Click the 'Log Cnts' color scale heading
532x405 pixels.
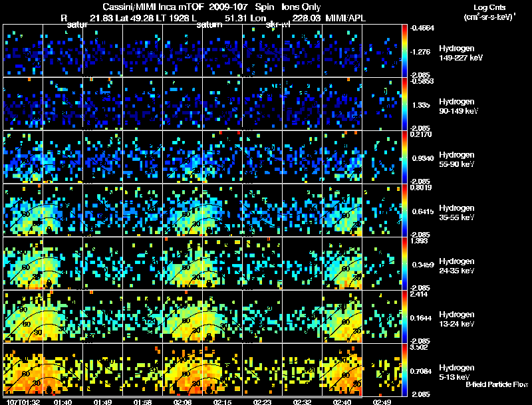click(x=489, y=7)
